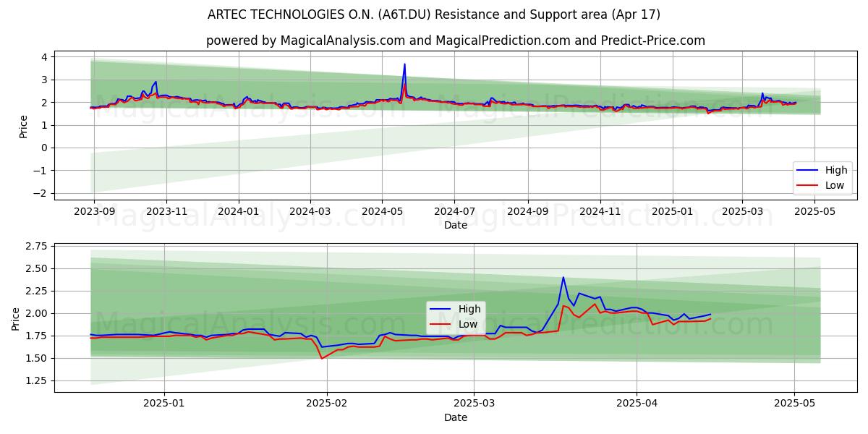Select the bottom chart's 2025-02 tick label
Image resolution: width=868 pixels, height=434 pixels.
(327, 403)
